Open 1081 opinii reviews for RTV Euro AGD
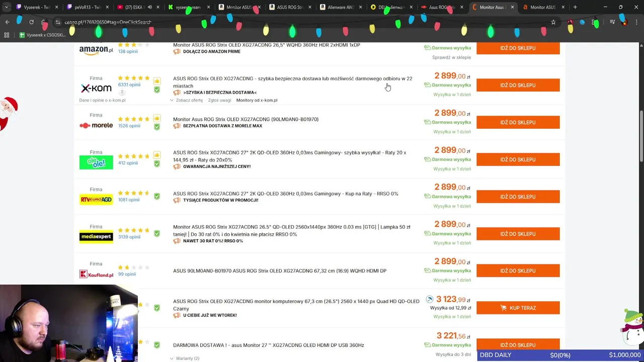This screenshot has height=362, width=644. click(129, 200)
